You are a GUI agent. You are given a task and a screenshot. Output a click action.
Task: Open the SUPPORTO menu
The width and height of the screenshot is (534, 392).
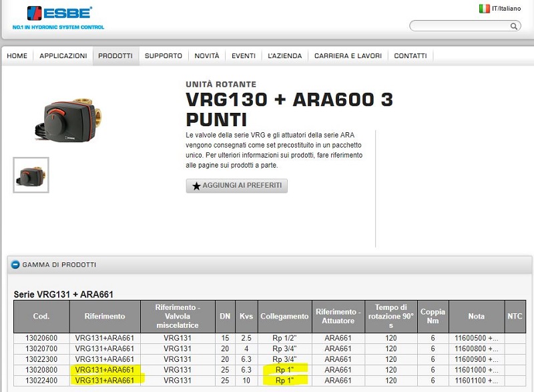pos(164,56)
